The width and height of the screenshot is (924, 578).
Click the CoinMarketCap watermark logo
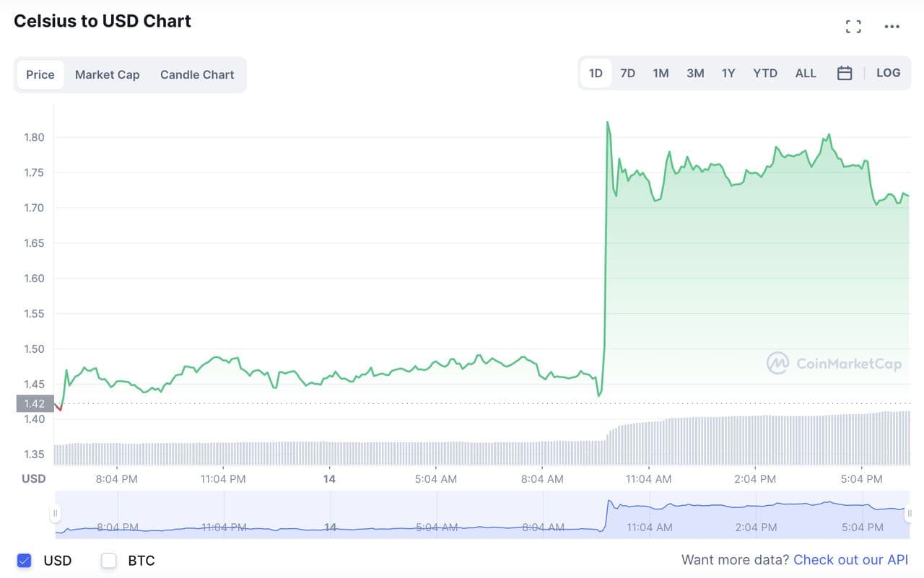[834, 363]
